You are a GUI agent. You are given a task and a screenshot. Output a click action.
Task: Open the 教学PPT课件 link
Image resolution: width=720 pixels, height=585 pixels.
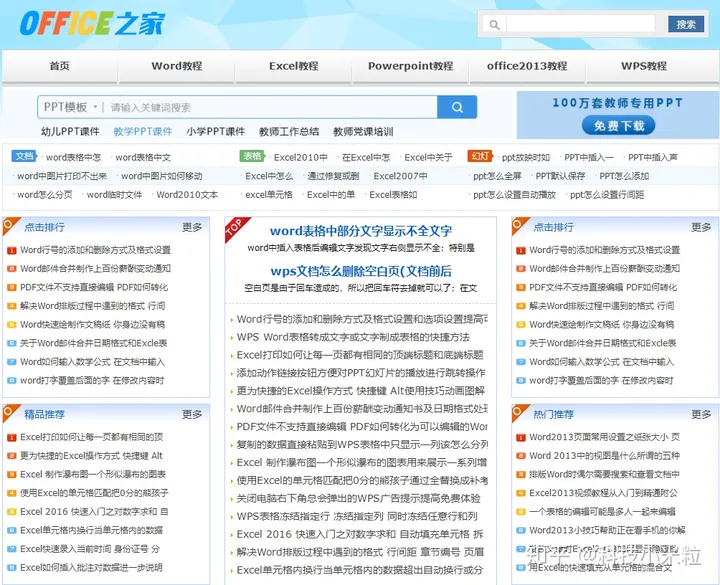143,132
